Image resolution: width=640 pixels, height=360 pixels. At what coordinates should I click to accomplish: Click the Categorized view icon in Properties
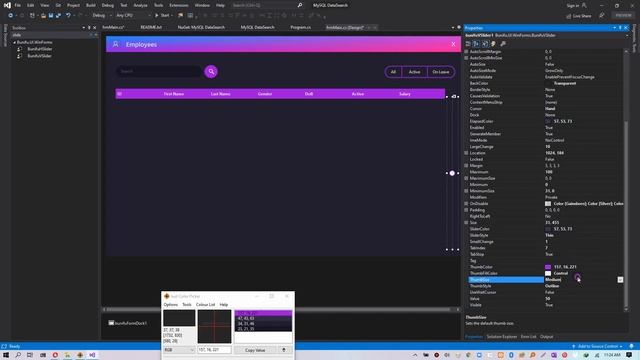pyautogui.click(x=469, y=44)
